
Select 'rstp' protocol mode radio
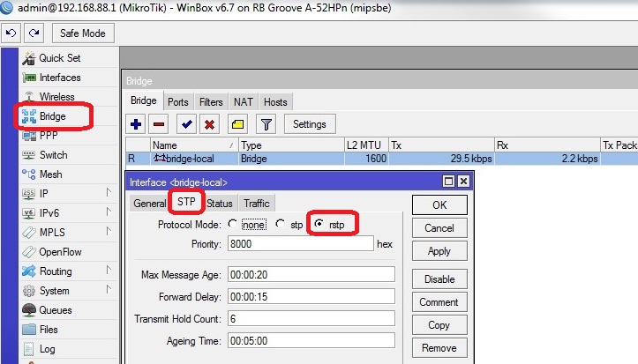(319, 224)
